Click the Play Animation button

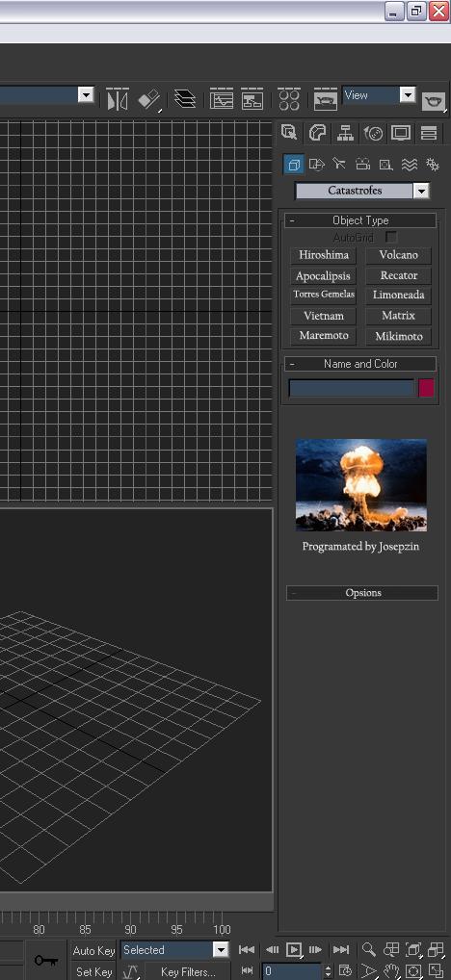click(293, 950)
